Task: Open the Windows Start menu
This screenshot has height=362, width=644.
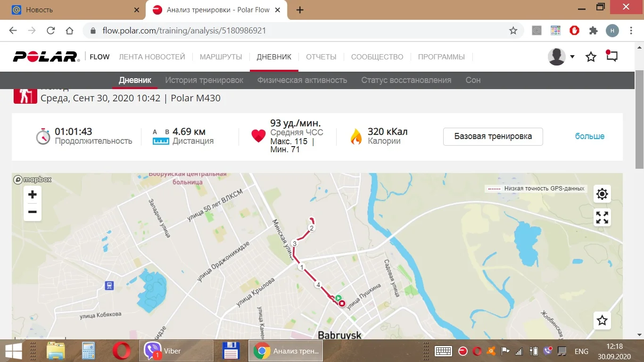Action: tap(14, 351)
